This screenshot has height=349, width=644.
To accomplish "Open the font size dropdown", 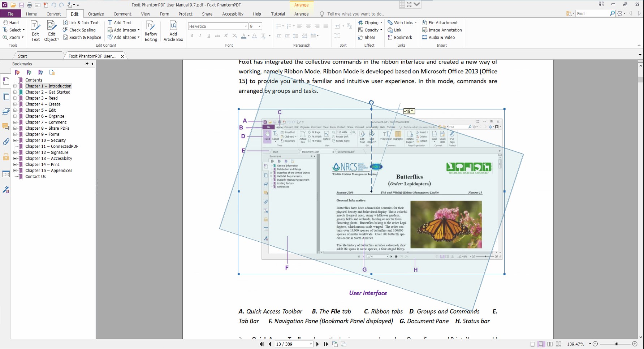I will point(259,26).
